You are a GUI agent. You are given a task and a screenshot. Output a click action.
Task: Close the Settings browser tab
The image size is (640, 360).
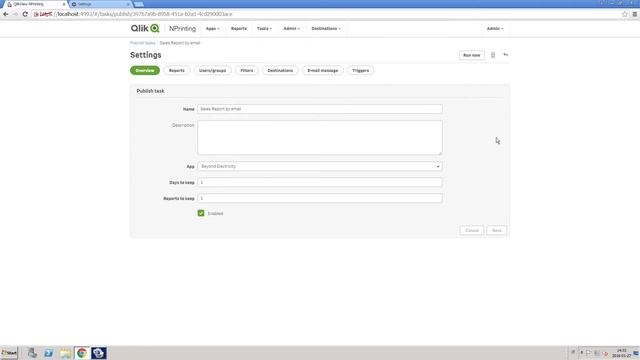[128, 4]
